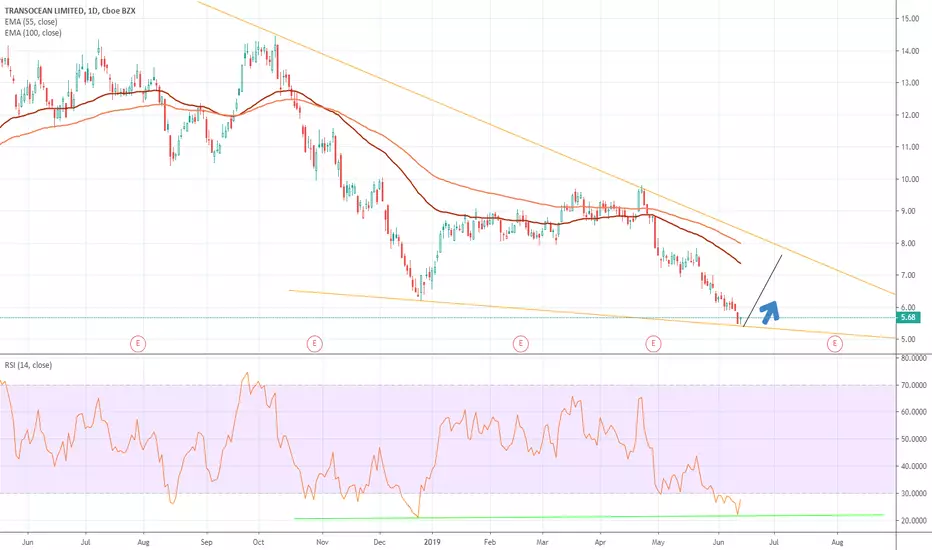
Task: Click the Nov label on time axis
Action: [322, 542]
